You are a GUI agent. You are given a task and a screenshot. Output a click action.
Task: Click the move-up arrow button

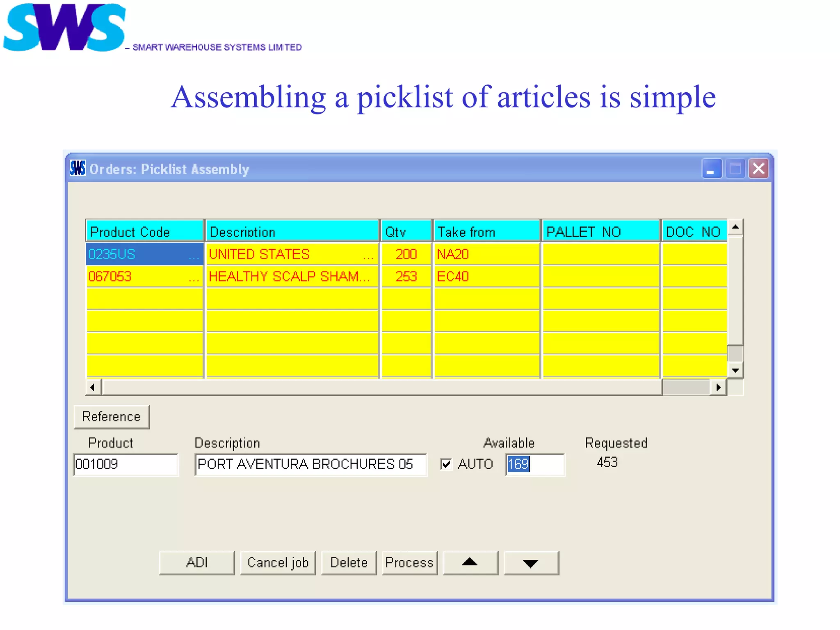470,563
